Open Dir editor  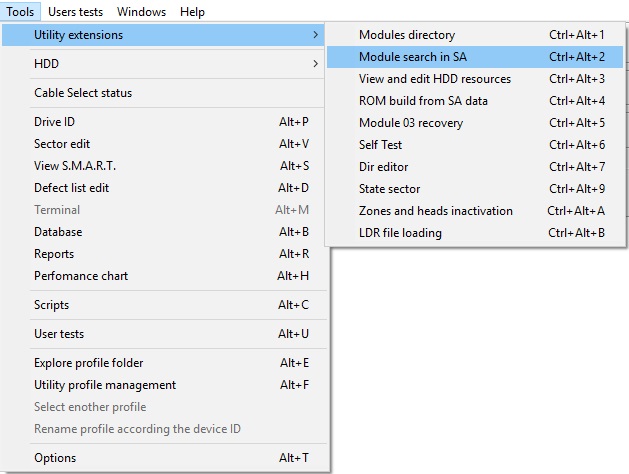[x=383, y=167]
